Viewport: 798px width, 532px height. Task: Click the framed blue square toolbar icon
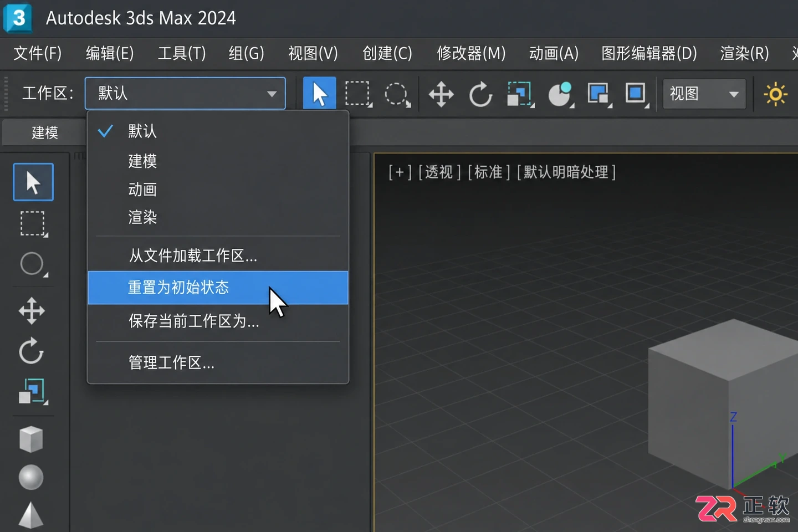[x=636, y=94]
